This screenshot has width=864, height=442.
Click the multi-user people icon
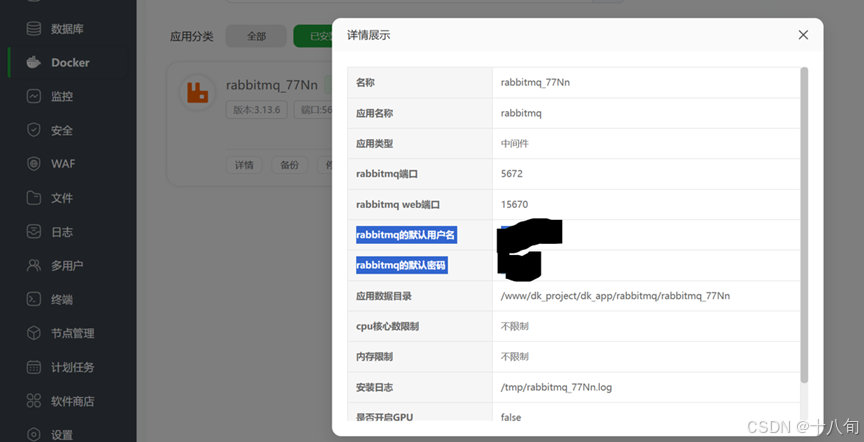pyautogui.click(x=34, y=266)
